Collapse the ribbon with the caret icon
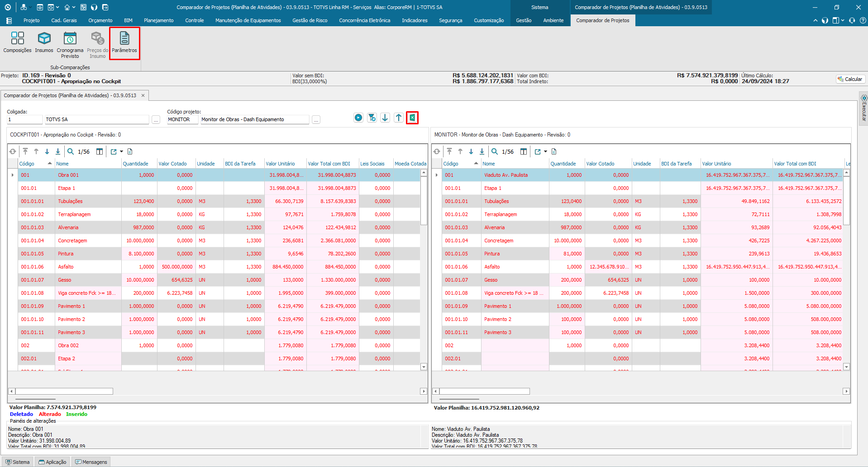 (x=816, y=20)
